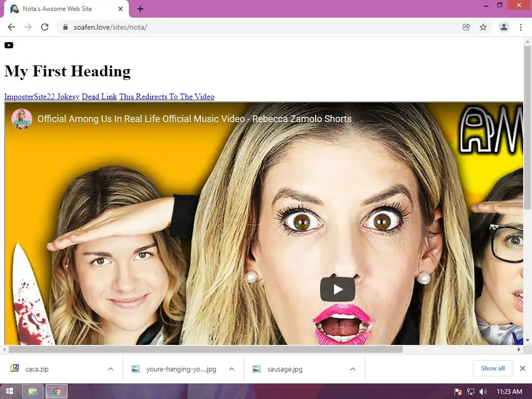
Task: Click the 11:23 AM taskbar clock
Action: pyautogui.click(x=509, y=392)
